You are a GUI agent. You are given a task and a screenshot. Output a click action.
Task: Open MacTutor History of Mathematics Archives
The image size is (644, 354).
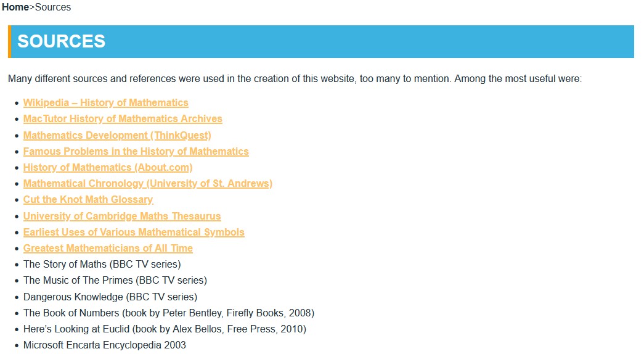tap(123, 118)
